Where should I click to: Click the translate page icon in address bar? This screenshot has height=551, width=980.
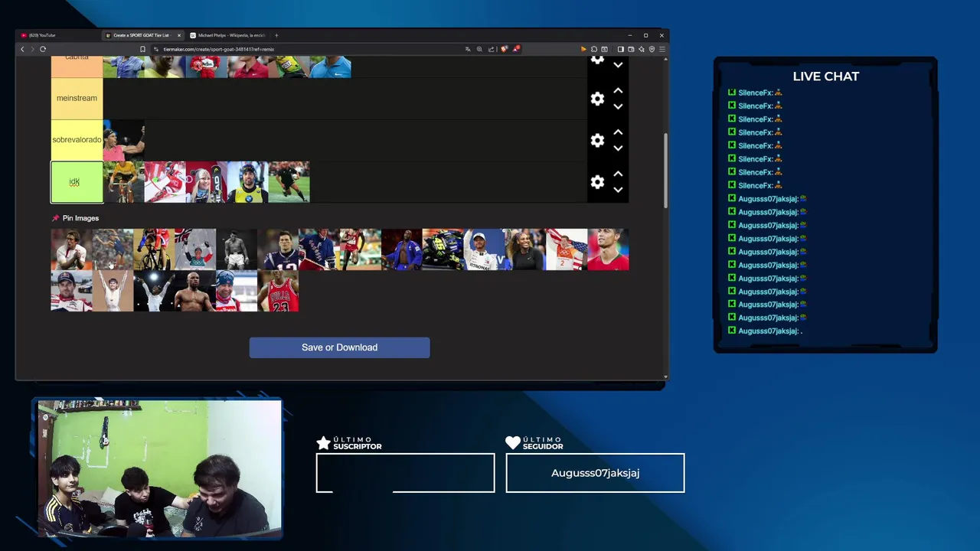click(468, 49)
